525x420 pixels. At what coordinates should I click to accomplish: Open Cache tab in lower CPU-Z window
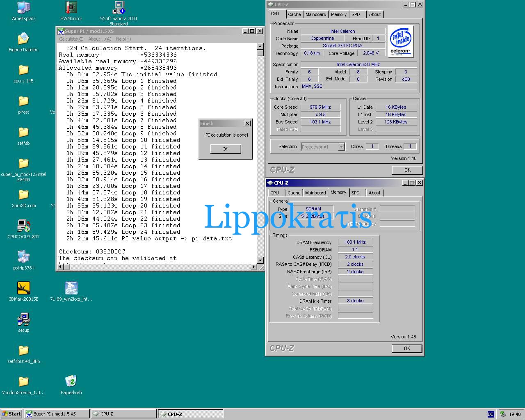[294, 193]
